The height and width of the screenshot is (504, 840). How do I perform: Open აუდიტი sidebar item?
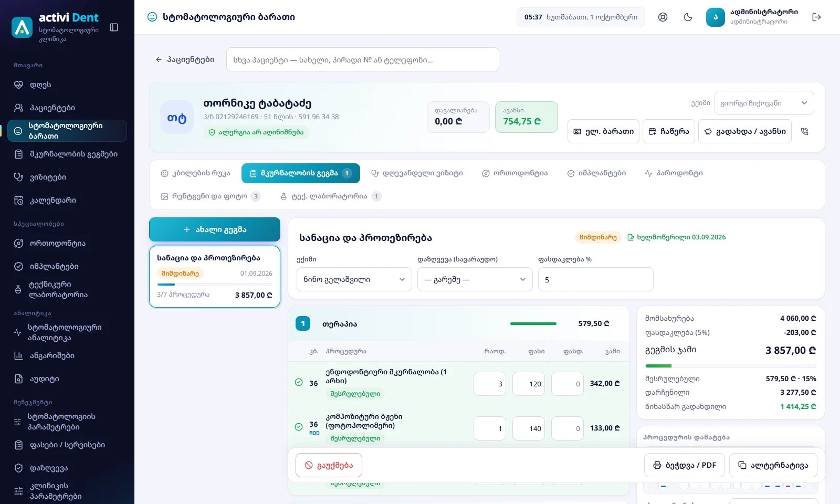pyautogui.click(x=67, y=379)
